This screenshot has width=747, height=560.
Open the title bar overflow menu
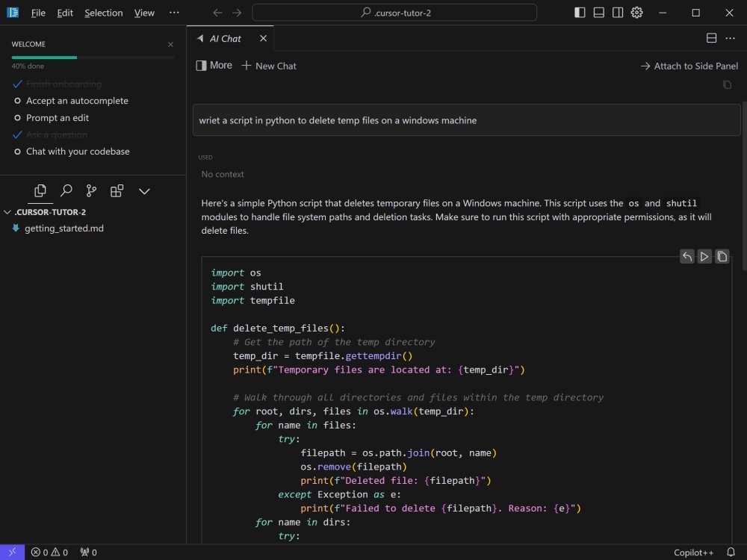[174, 13]
